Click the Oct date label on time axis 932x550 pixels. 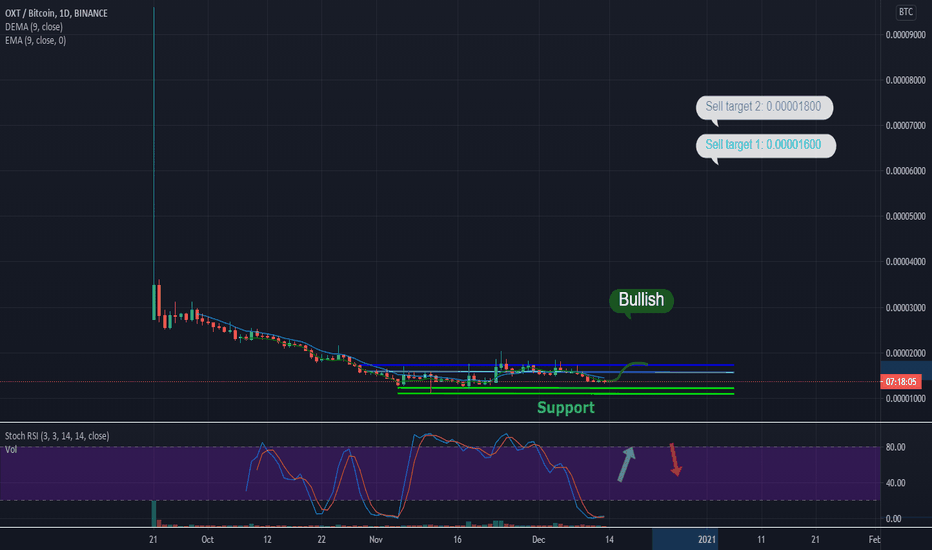coord(207,540)
